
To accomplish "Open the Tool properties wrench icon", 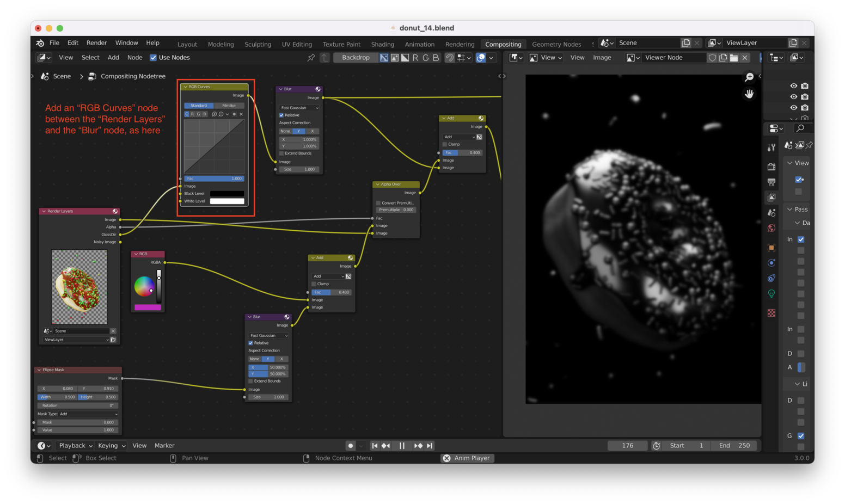I will coord(771,147).
